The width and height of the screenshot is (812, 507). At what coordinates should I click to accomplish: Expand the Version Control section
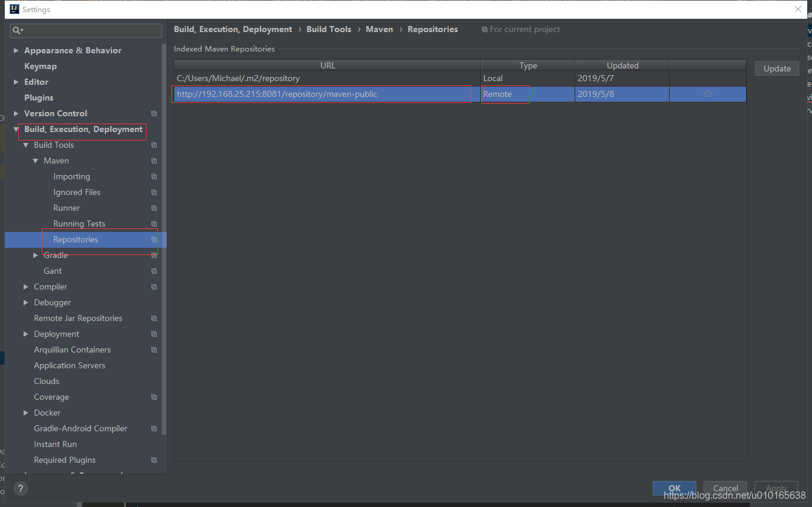16,113
